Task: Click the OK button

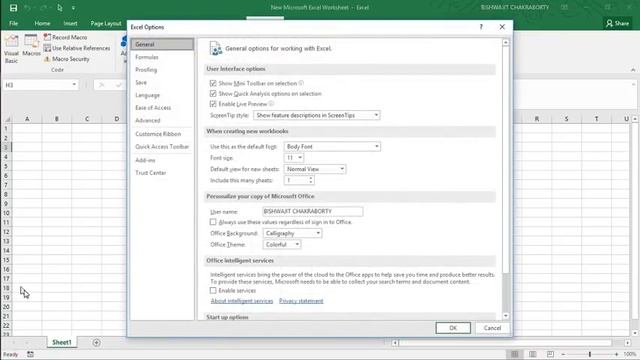Action: pos(453,328)
